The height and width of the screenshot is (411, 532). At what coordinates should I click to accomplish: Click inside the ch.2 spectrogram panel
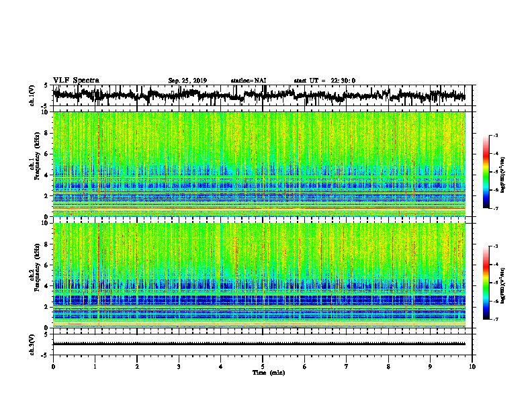coord(259,275)
